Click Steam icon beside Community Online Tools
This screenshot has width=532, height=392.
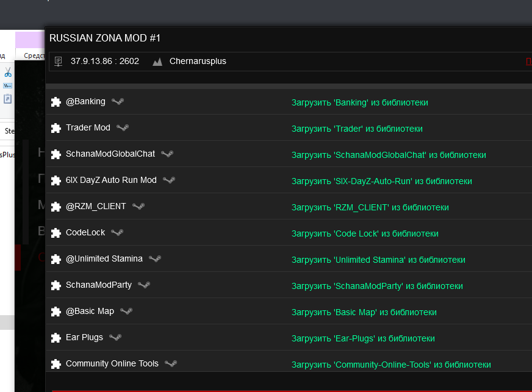[171, 363]
